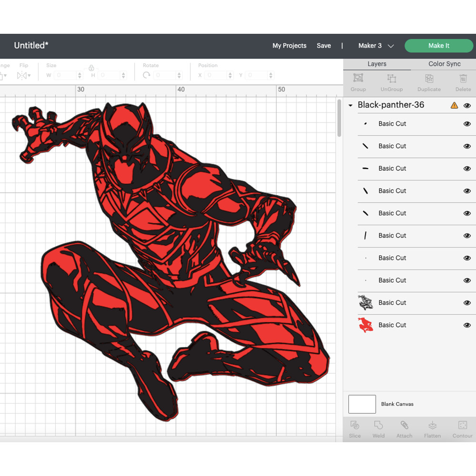The height and width of the screenshot is (476, 476).
Task: Click the Flatten tool
Action: [432, 428]
